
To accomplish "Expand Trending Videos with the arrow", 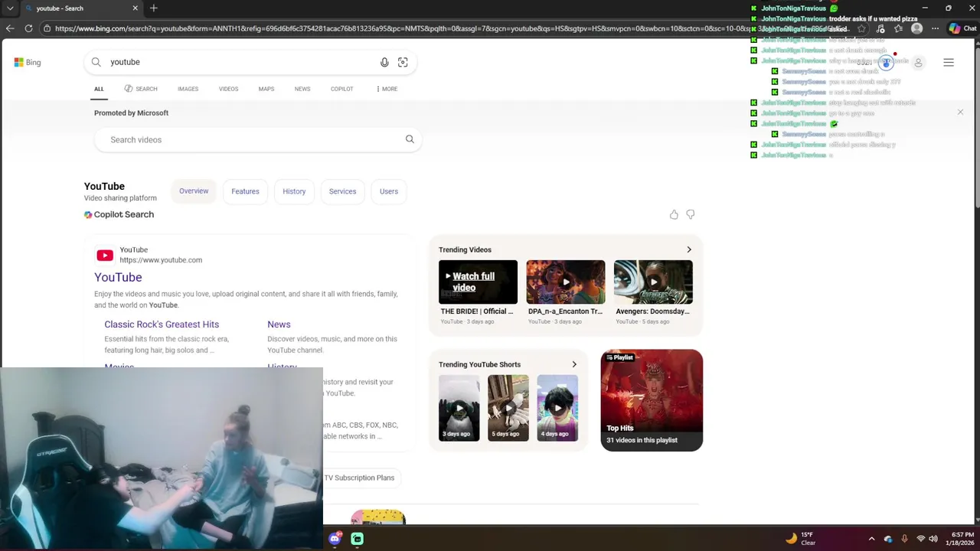I will [x=689, y=249].
